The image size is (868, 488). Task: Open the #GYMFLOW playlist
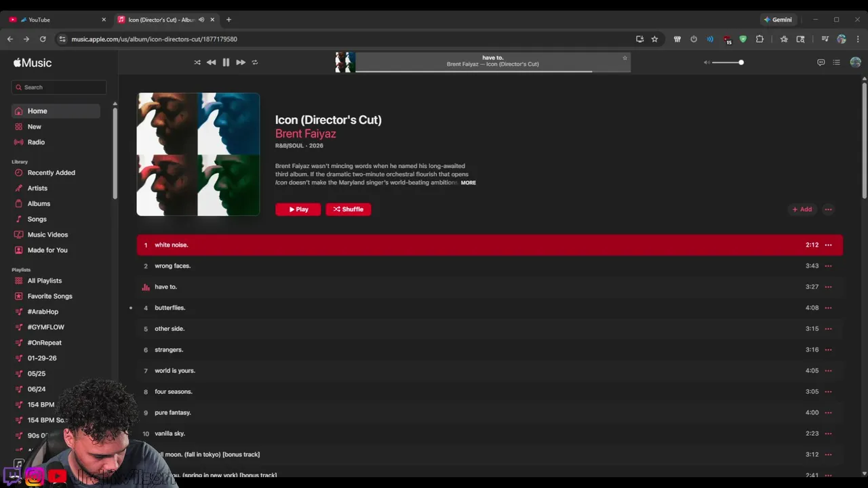pyautogui.click(x=56, y=327)
